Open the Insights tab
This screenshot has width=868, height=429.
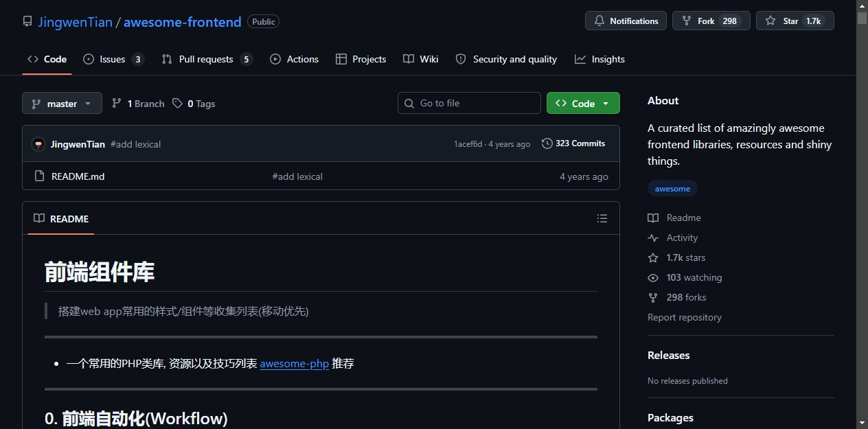pyautogui.click(x=599, y=59)
